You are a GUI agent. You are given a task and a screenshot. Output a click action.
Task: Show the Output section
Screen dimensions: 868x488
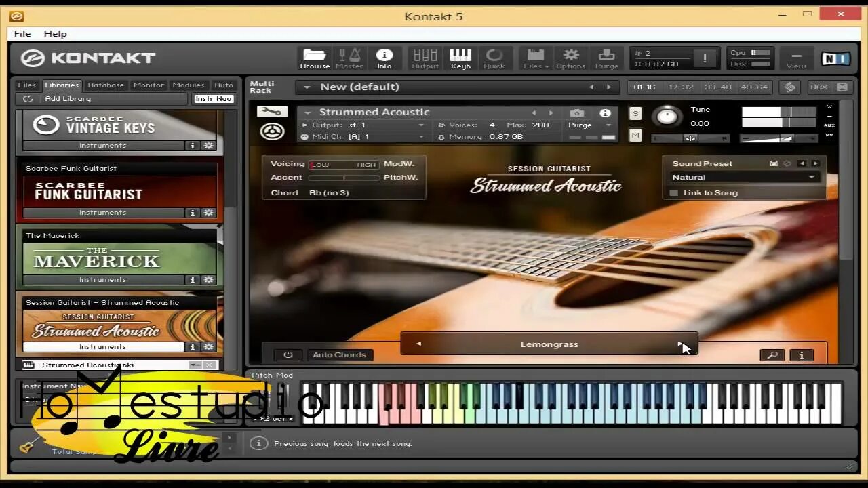[x=425, y=59]
